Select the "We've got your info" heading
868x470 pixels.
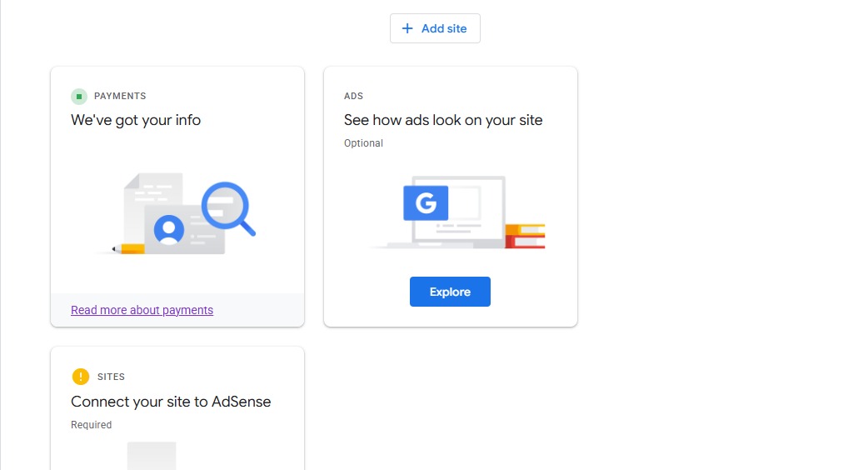point(136,120)
